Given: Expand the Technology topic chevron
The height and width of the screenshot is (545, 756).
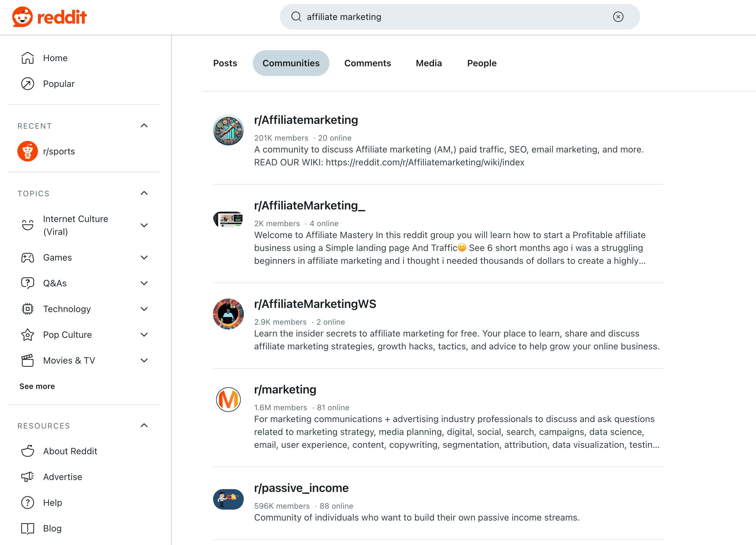Looking at the screenshot, I should point(144,309).
